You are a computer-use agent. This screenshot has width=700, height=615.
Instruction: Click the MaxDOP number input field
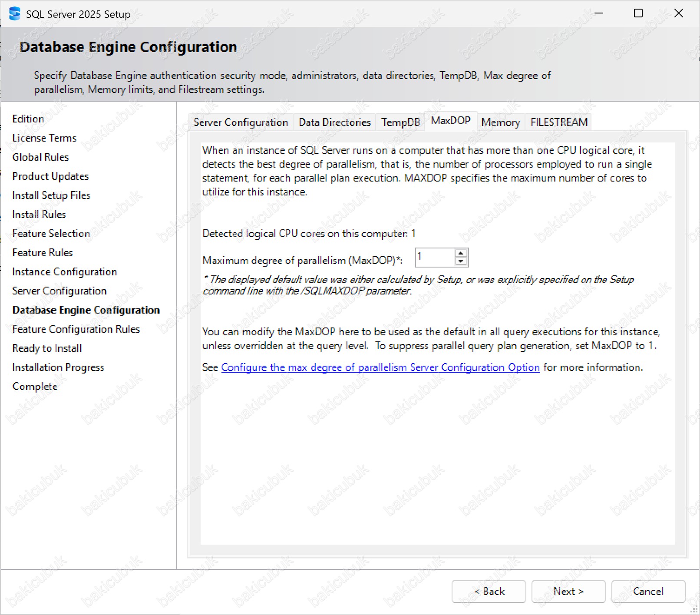[435, 258]
